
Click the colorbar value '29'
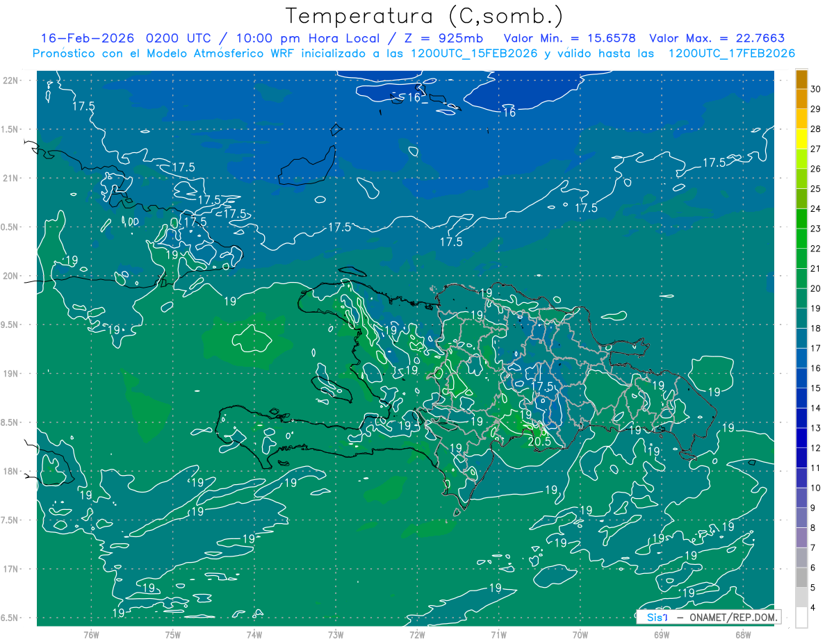[815, 109]
